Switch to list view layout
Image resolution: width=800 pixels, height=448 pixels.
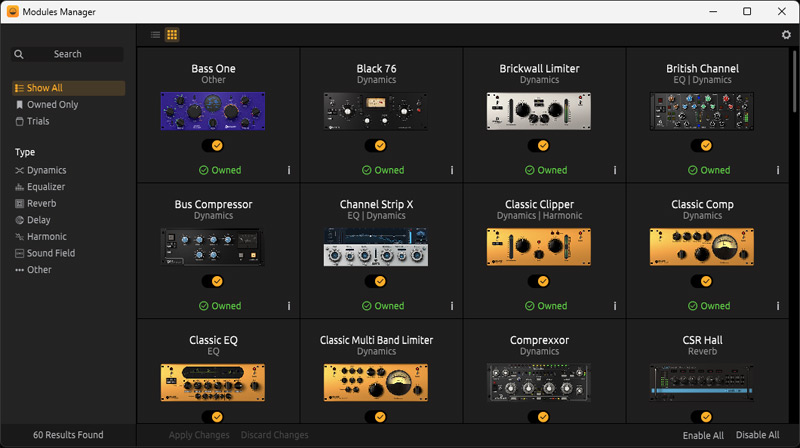coord(155,35)
